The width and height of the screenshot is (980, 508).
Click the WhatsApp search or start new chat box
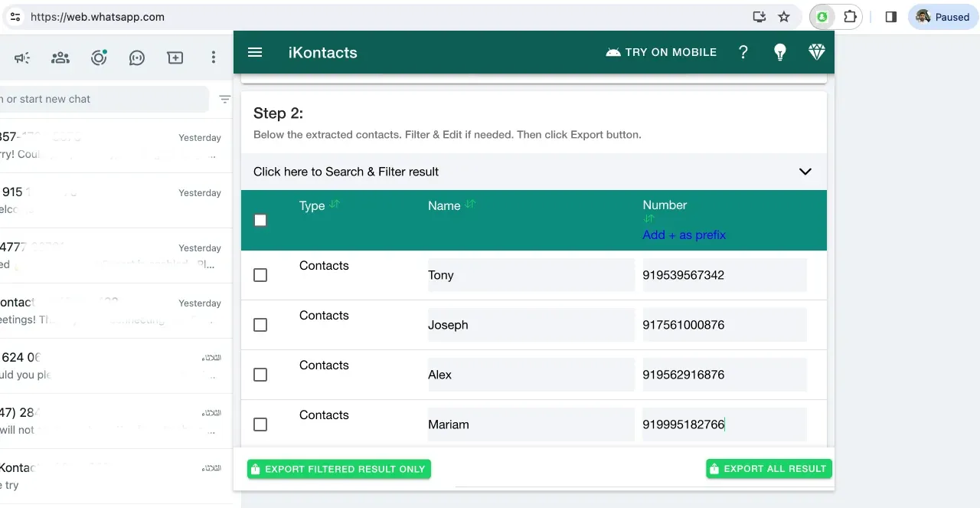(103, 99)
